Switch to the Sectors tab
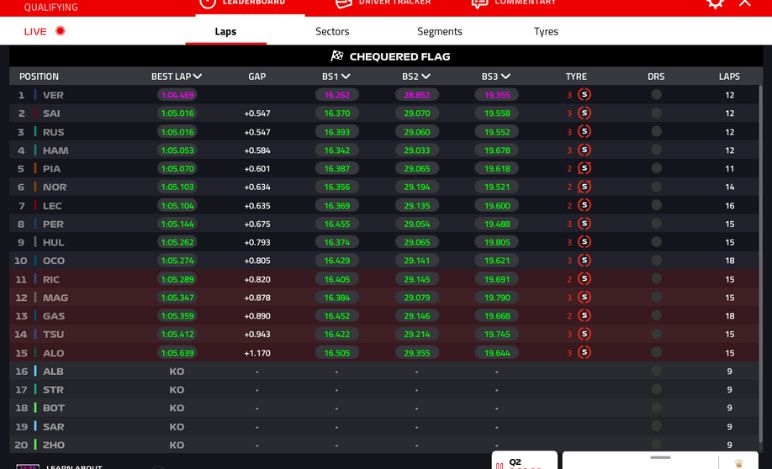 (x=332, y=31)
